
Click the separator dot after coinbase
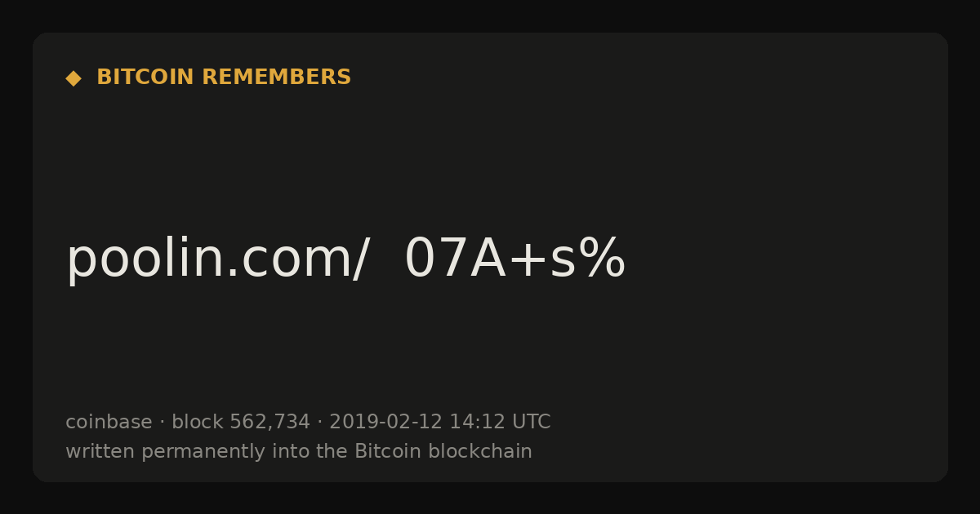click(162, 423)
